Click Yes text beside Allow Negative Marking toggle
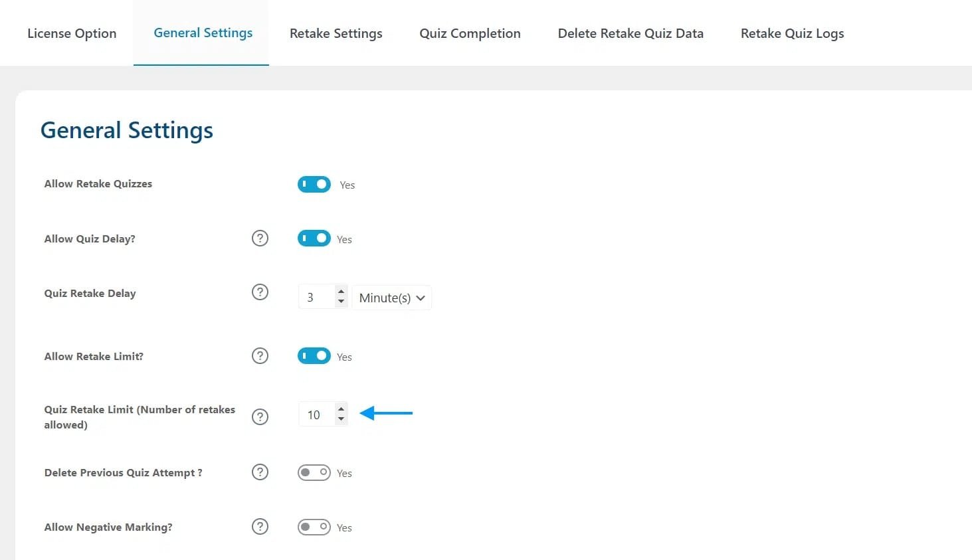 [344, 527]
